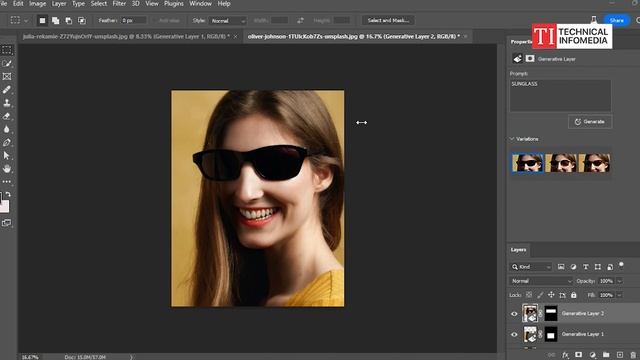Open the Style dropdown set to Normal
The height and width of the screenshot is (360, 640).
click(x=228, y=20)
